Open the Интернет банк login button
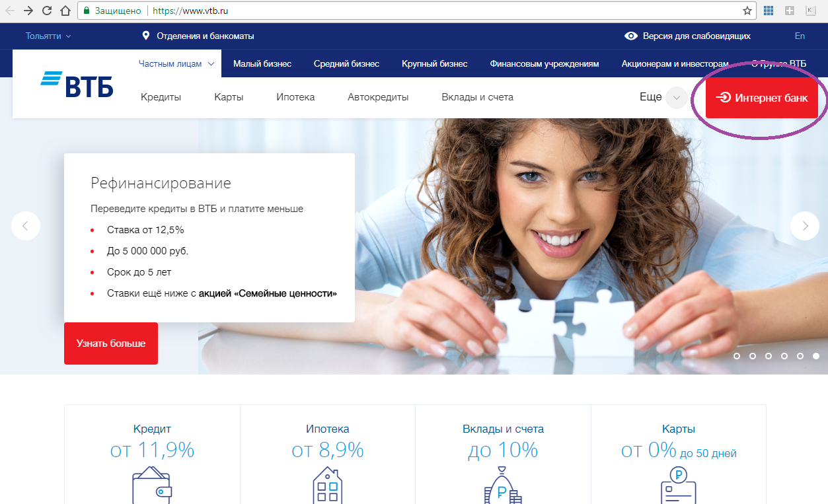The image size is (828, 504). tap(762, 98)
